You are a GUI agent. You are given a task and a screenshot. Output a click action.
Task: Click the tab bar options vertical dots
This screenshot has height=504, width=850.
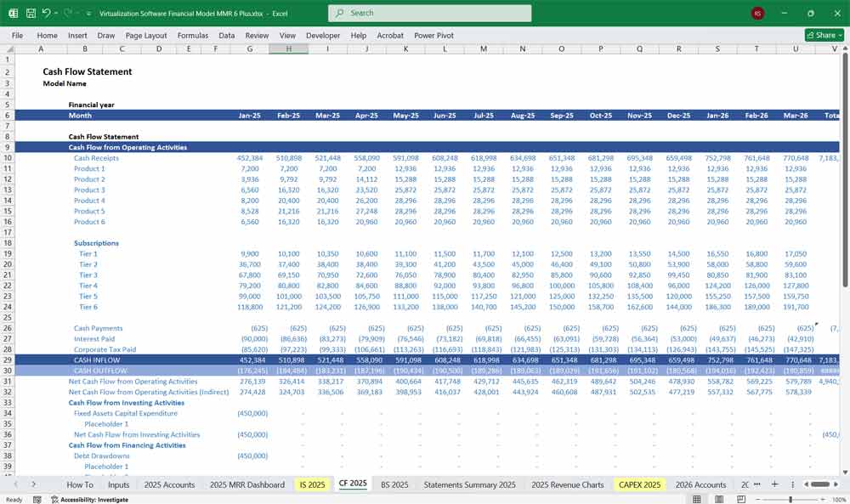pos(792,484)
